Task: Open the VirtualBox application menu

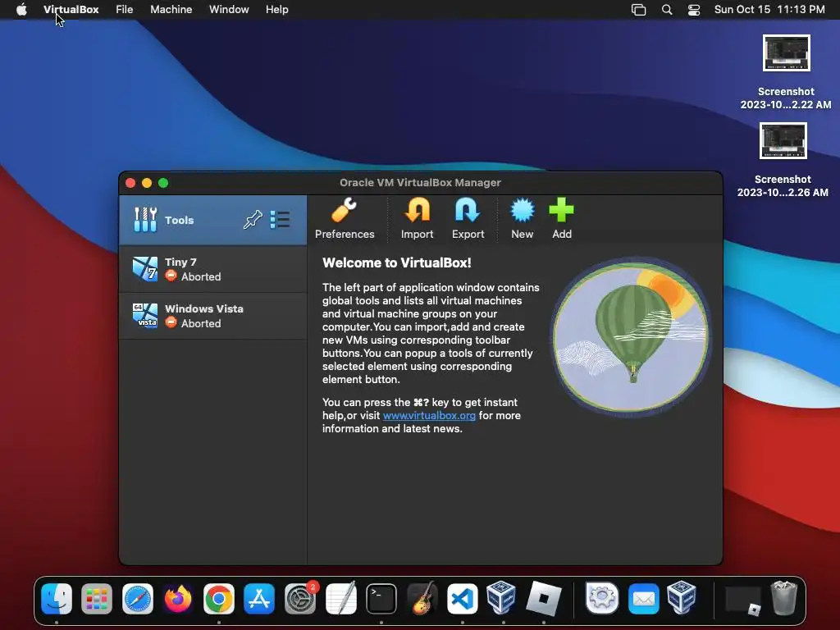Action: pyautogui.click(x=71, y=10)
